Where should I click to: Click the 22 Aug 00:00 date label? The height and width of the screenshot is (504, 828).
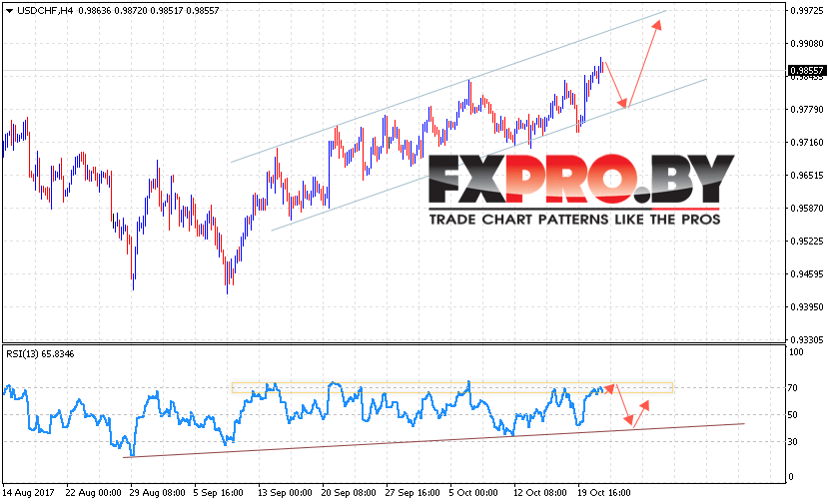[x=94, y=493]
